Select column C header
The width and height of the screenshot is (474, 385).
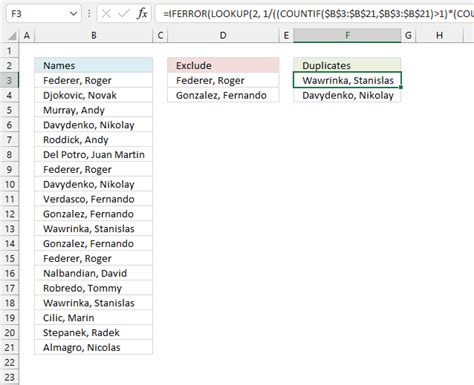click(160, 35)
